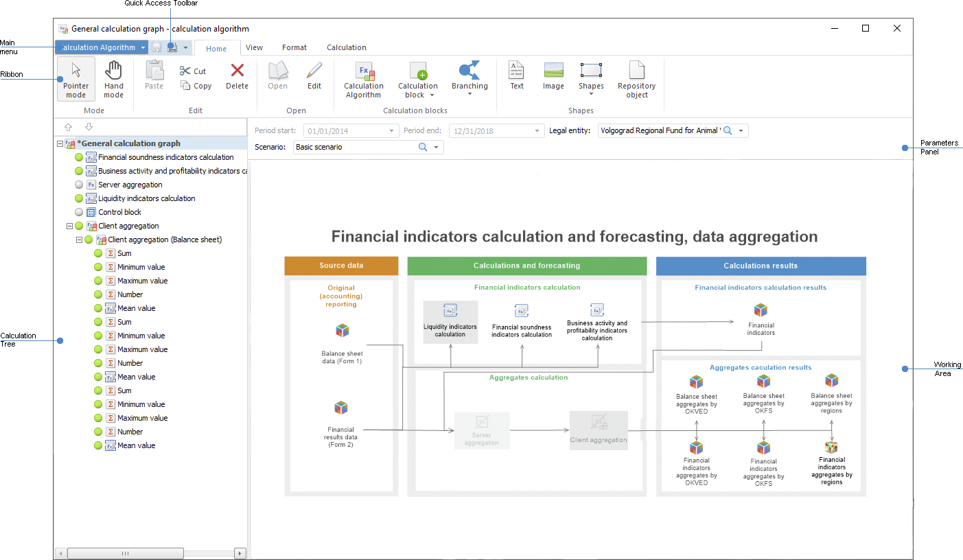Select Financial soundness indicators calculation tree item
Viewport: 963px width, 560px height.
pos(165,157)
